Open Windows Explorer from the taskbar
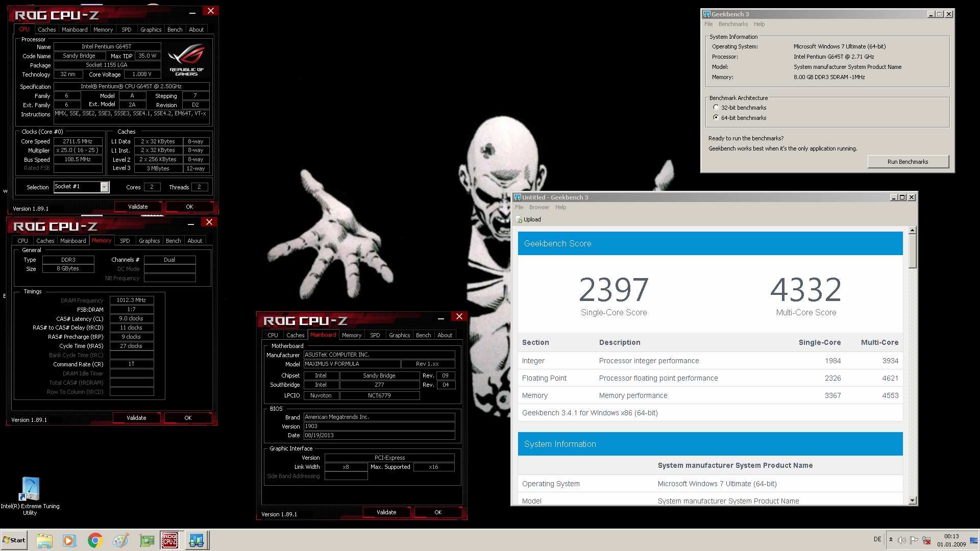This screenshot has height=551, width=980. [x=44, y=540]
